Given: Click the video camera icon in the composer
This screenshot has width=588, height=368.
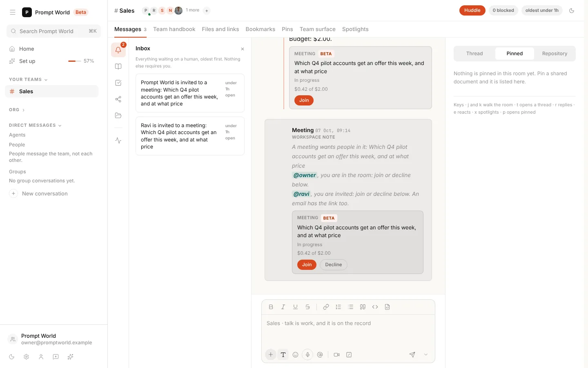Looking at the screenshot, I should pos(336,355).
